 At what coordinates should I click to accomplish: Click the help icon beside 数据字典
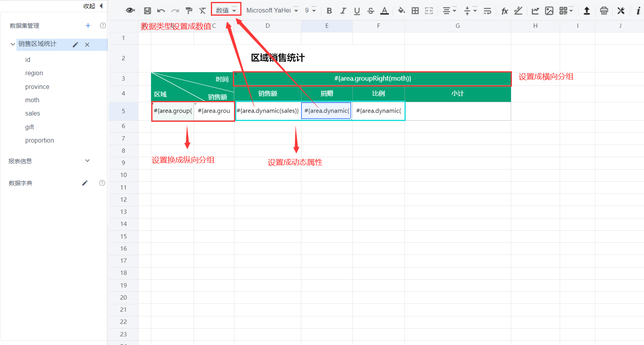(x=102, y=183)
